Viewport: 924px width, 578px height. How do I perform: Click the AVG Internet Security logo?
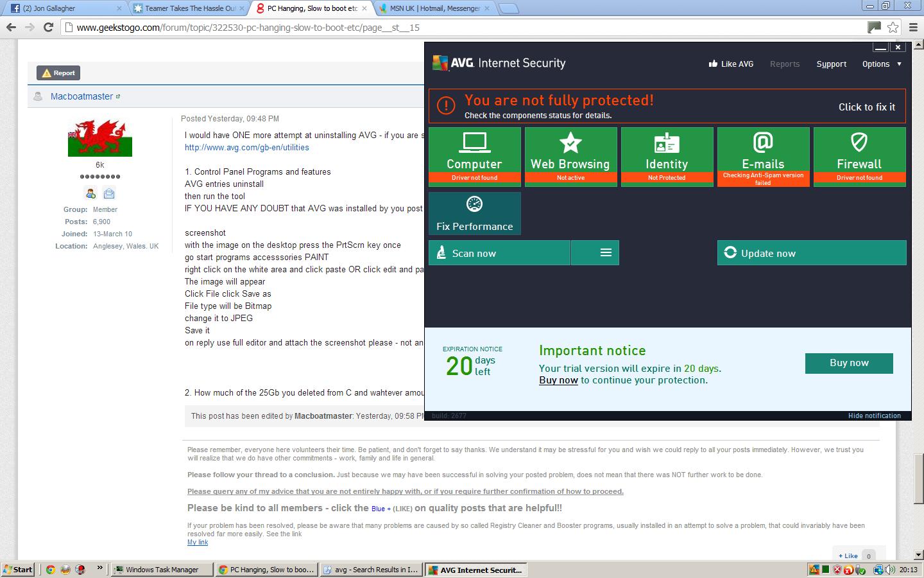point(499,63)
